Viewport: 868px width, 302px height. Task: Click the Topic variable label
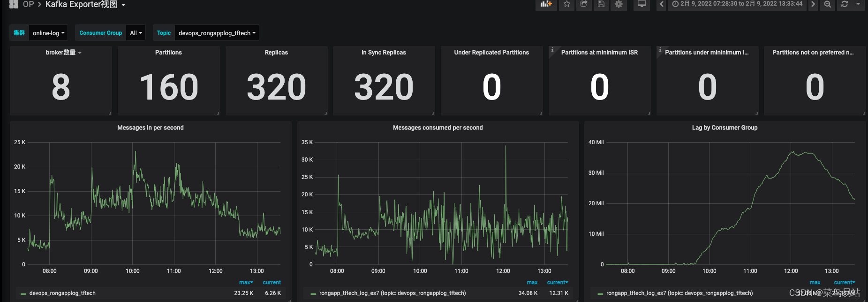(164, 33)
